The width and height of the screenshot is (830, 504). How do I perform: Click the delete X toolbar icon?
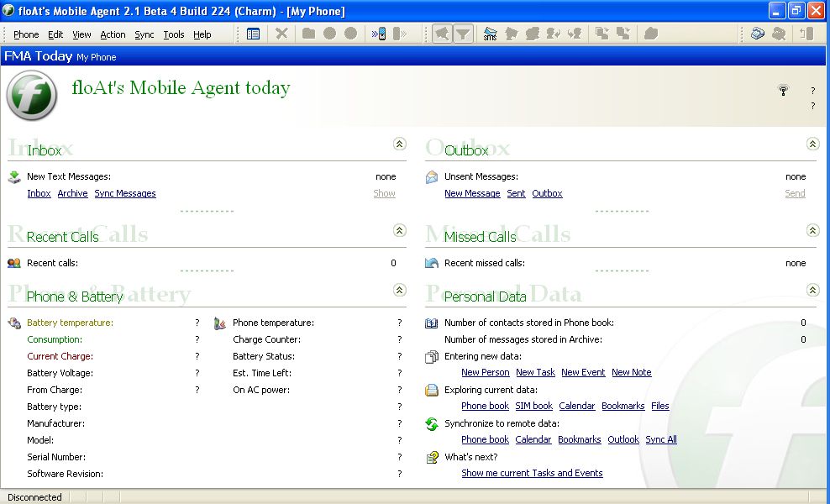coord(281,34)
